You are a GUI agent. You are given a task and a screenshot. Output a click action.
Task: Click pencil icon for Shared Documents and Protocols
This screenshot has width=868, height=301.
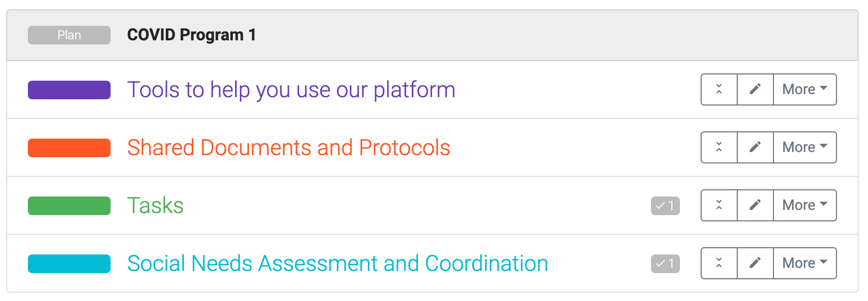click(x=755, y=147)
